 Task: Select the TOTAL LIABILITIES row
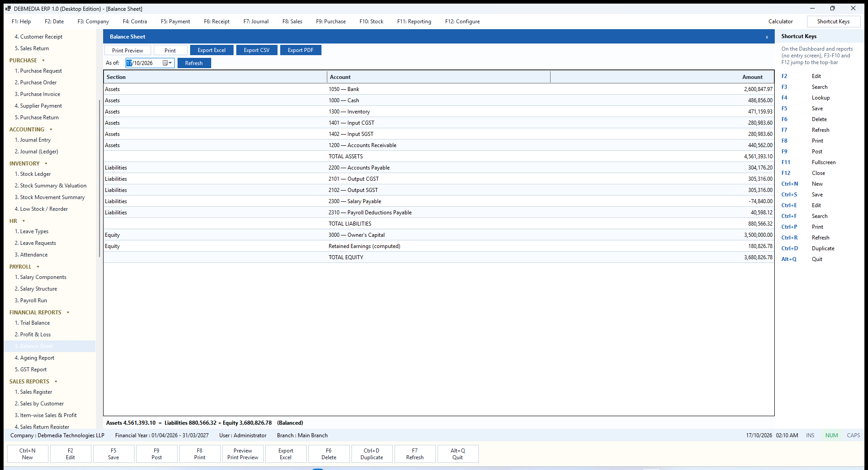(439, 224)
